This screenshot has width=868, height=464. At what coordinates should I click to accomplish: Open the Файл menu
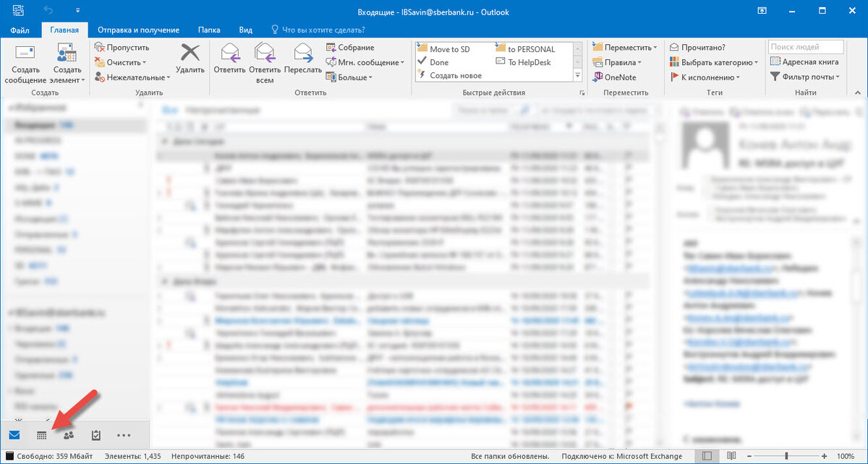[x=20, y=30]
